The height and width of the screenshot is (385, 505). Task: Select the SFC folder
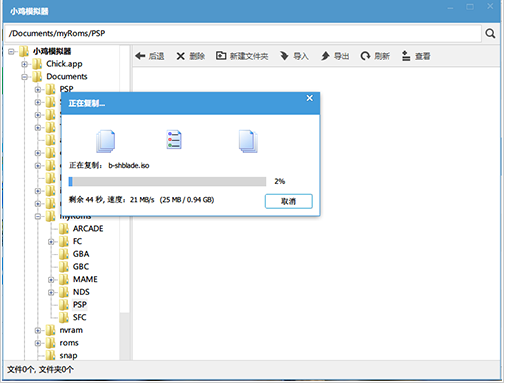pos(79,317)
